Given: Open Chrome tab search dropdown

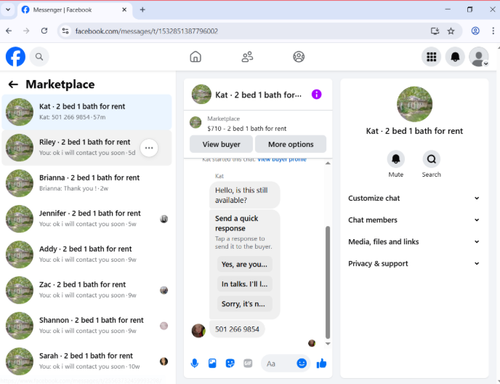Looking at the screenshot, I should click(8, 10).
